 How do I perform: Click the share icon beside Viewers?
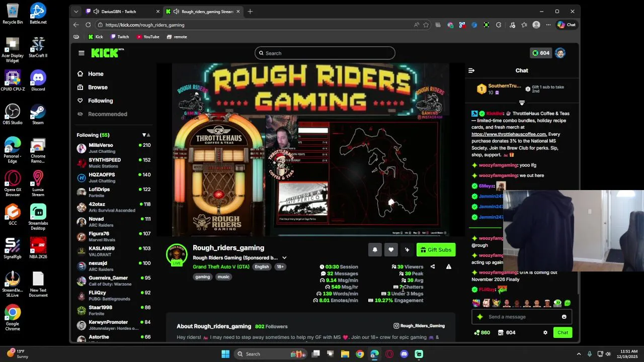click(433, 267)
